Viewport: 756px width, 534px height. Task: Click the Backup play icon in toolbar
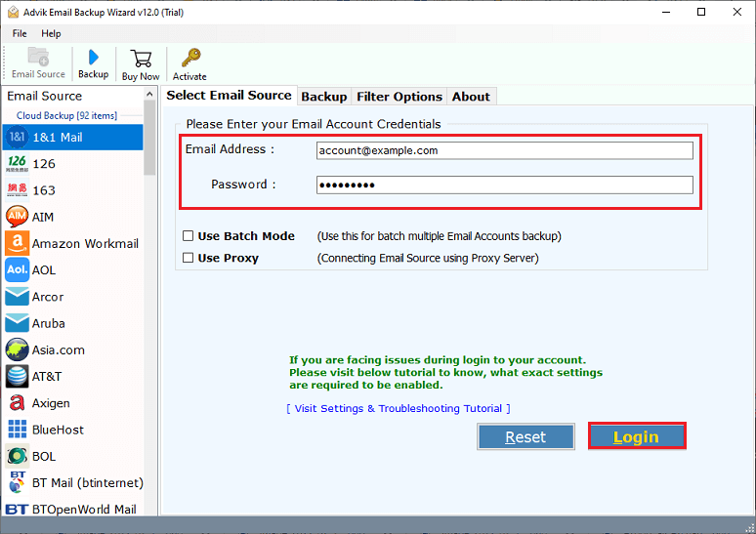click(94, 58)
